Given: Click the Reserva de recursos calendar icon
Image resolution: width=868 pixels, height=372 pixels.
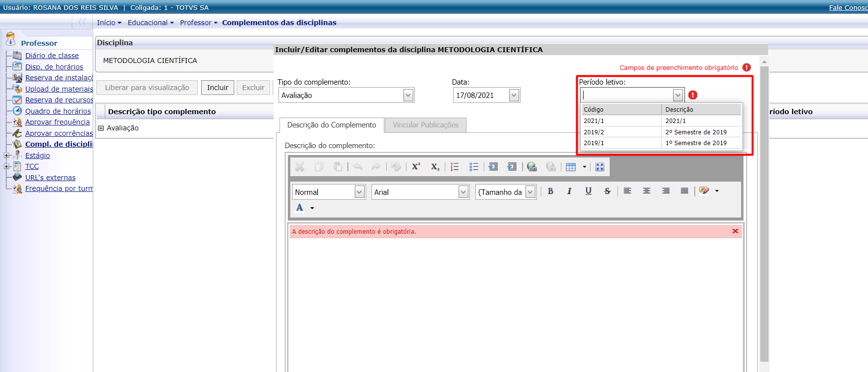Looking at the screenshot, I should click(17, 100).
